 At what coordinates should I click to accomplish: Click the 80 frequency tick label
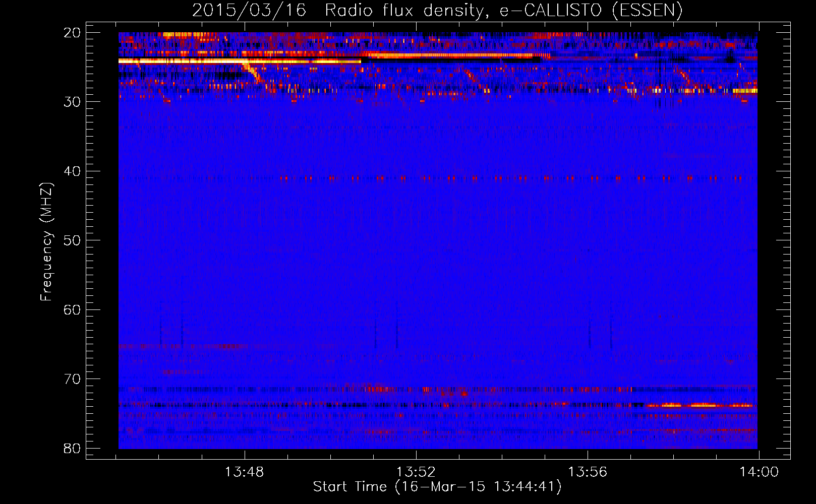pyautogui.click(x=72, y=449)
